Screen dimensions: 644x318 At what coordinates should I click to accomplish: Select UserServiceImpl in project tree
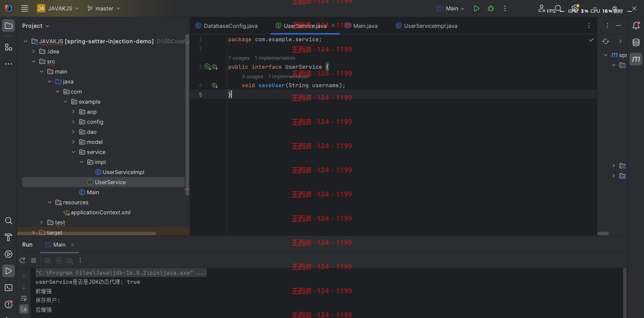[120, 172]
